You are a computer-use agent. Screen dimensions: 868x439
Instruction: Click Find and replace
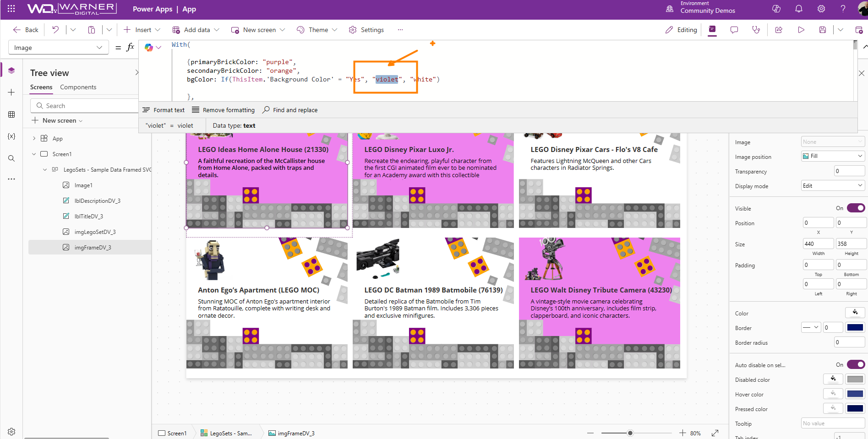290,110
